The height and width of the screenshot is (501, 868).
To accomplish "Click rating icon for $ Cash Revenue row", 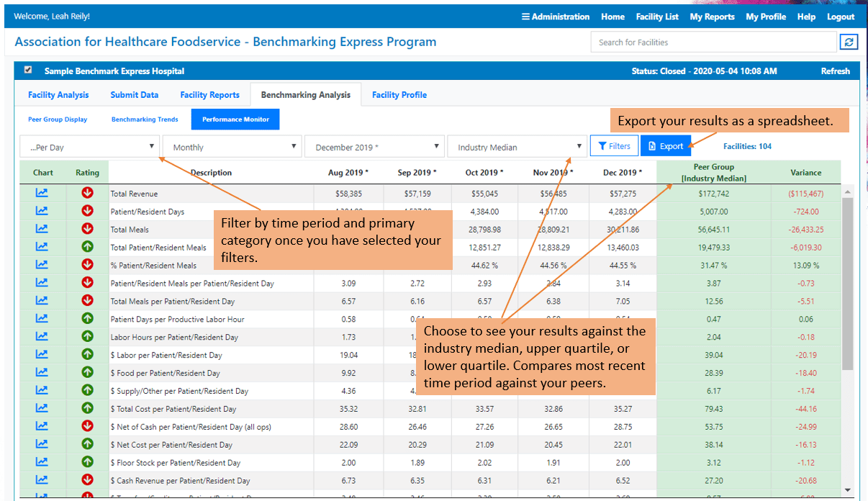I will (x=88, y=480).
